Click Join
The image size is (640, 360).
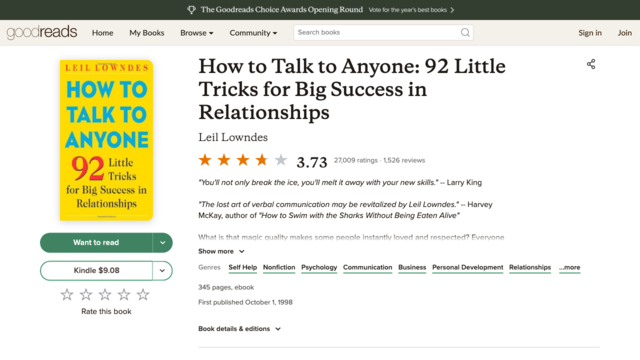(x=624, y=33)
